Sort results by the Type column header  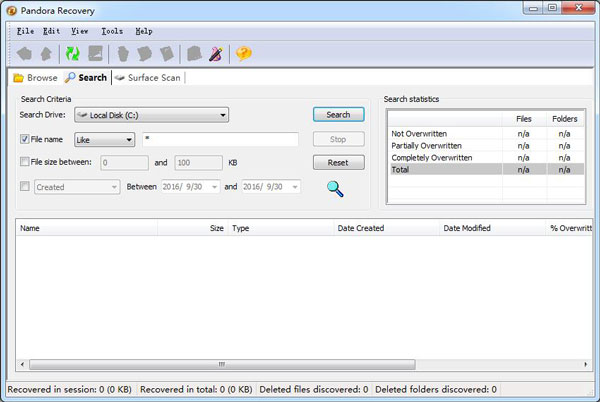281,228
